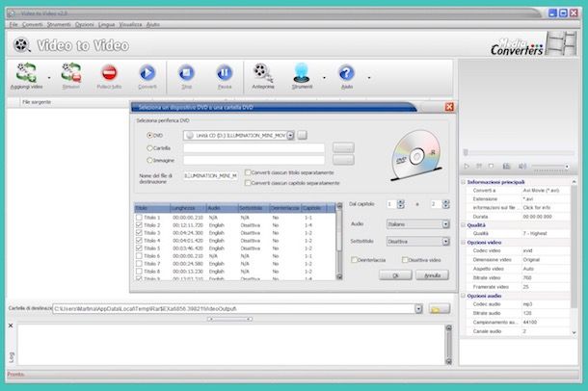Uncheck the Titolo 4 checkbox
Image resolution: width=588 pixels, height=391 pixels.
139,240
